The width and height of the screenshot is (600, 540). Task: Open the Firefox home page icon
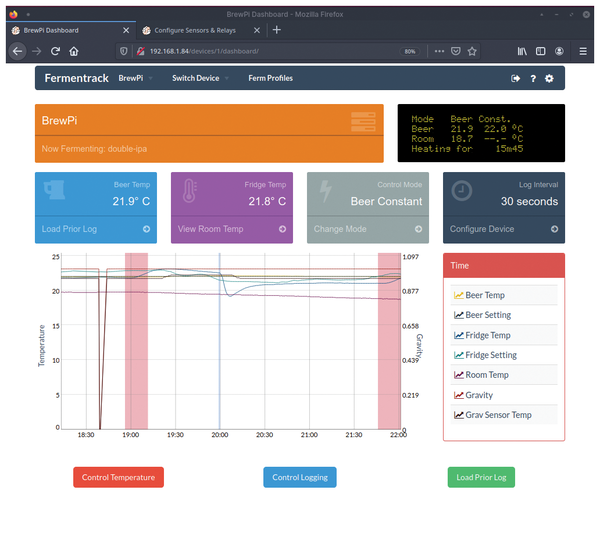click(x=74, y=51)
